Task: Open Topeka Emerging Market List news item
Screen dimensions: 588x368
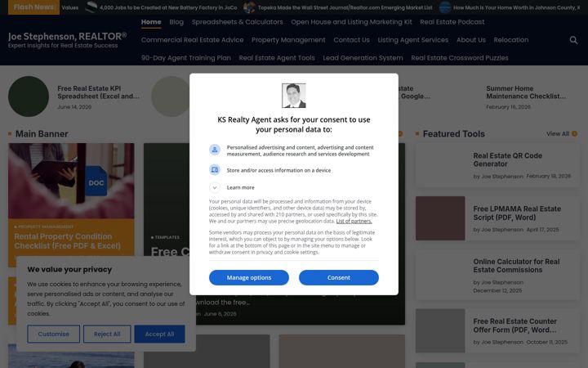Action: pos(345,7)
